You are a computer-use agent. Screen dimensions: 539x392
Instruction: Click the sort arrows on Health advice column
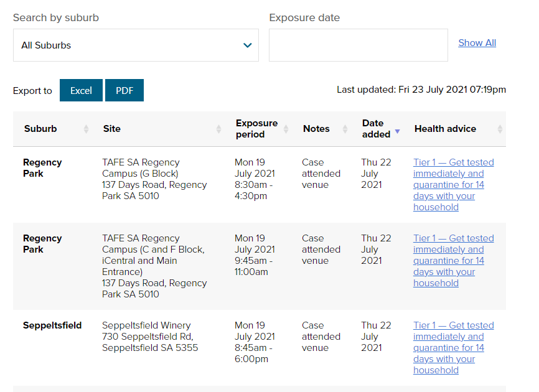(500, 129)
